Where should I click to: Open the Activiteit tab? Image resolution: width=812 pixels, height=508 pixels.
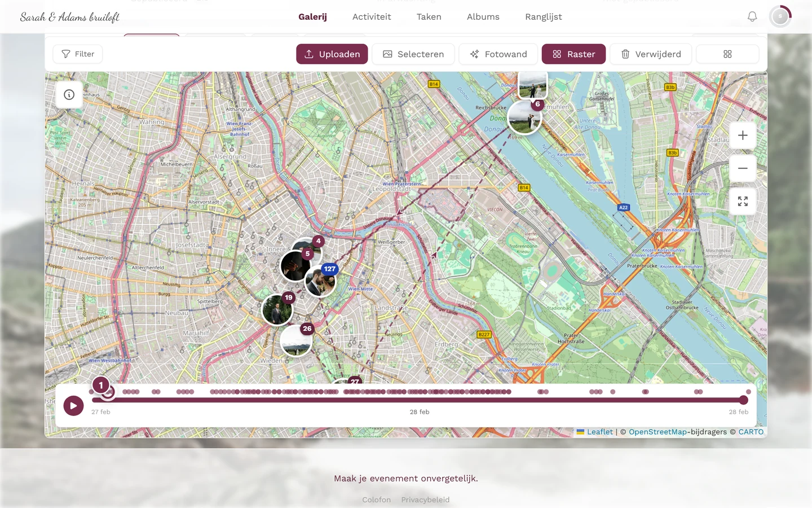coord(372,17)
